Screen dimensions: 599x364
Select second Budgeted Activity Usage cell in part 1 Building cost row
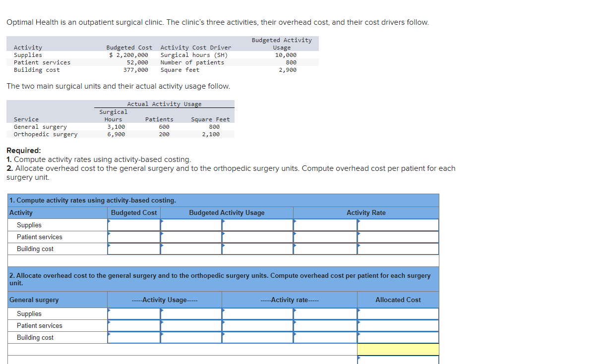[257, 249]
